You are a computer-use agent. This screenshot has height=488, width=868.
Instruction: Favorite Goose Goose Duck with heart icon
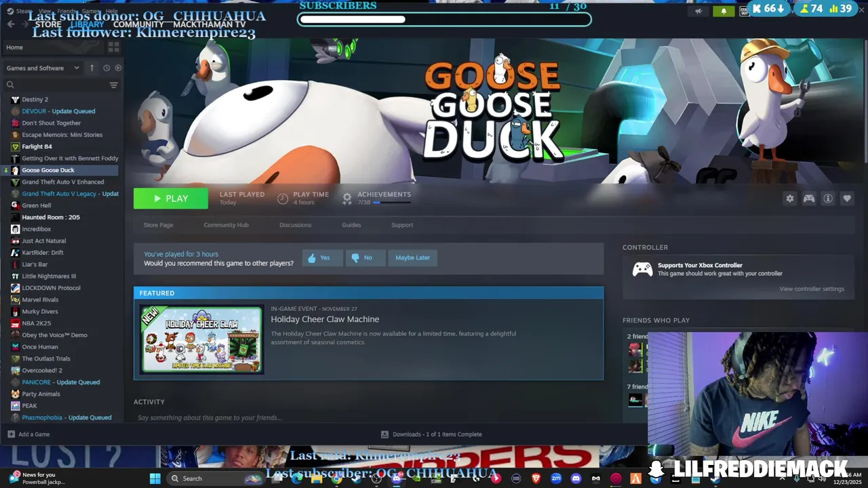pos(847,199)
